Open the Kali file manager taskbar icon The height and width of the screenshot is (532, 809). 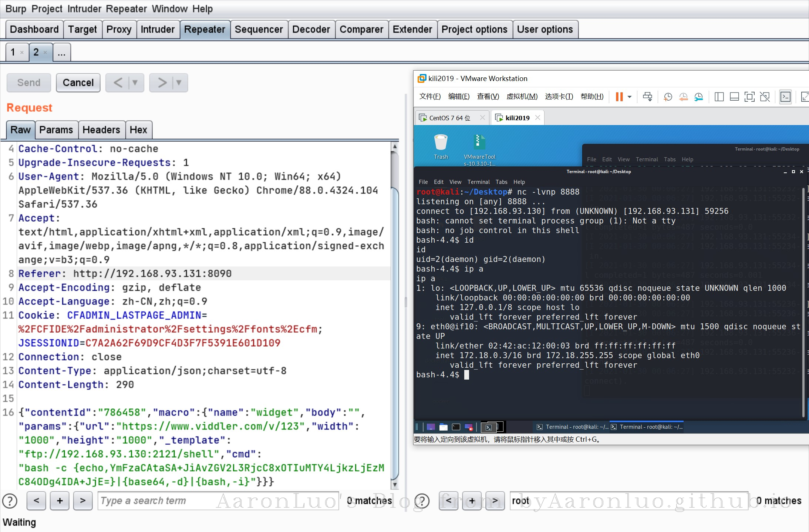tap(444, 427)
